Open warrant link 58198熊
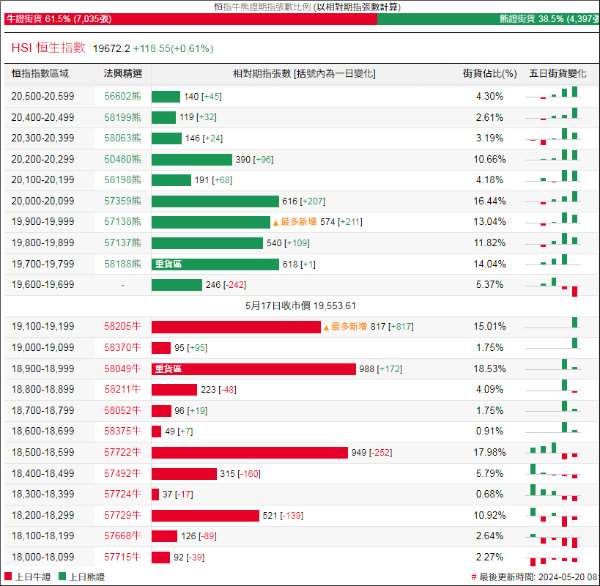Viewport: 600px width, 586px height. coord(123,180)
